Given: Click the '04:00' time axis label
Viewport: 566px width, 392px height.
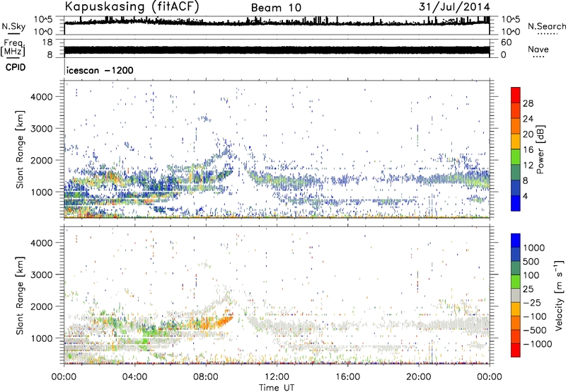Looking at the screenshot, I should click(134, 377).
